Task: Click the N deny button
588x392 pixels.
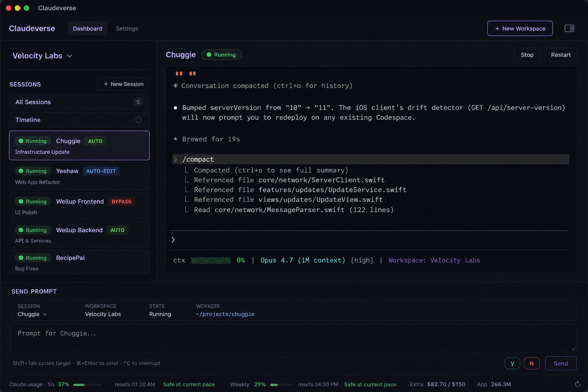Action: [x=532, y=363]
